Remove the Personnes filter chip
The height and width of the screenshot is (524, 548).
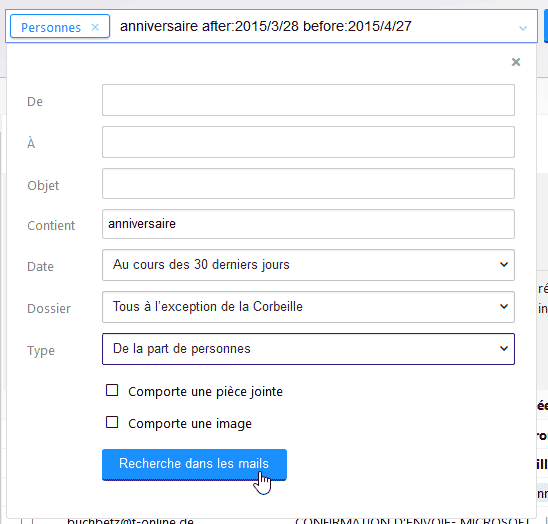[95, 27]
